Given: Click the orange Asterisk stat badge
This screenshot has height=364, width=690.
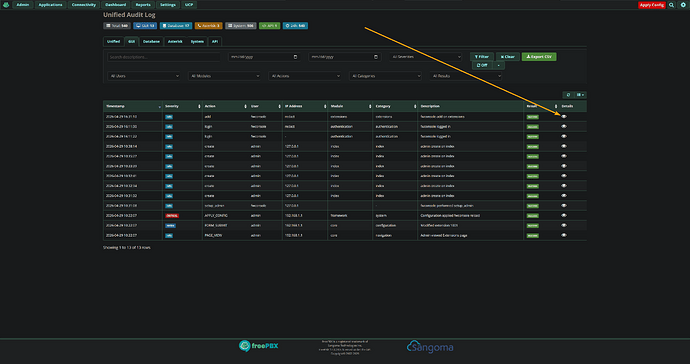Looking at the screenshot, I should tap(209, 26).
